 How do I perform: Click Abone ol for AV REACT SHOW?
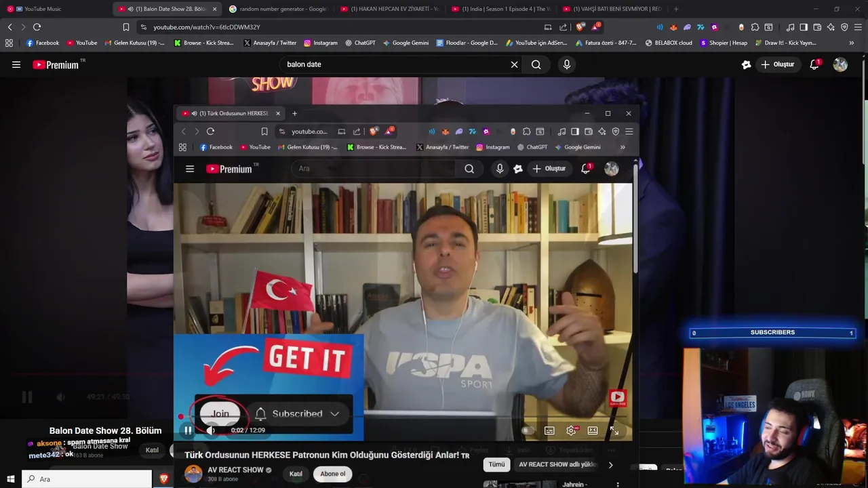[x=333, y=474]
